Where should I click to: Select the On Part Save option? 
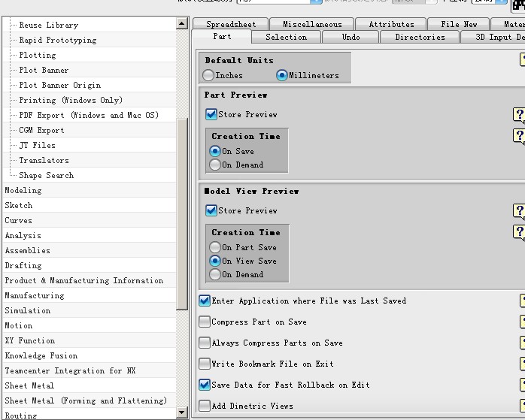[x=216, y=247]
